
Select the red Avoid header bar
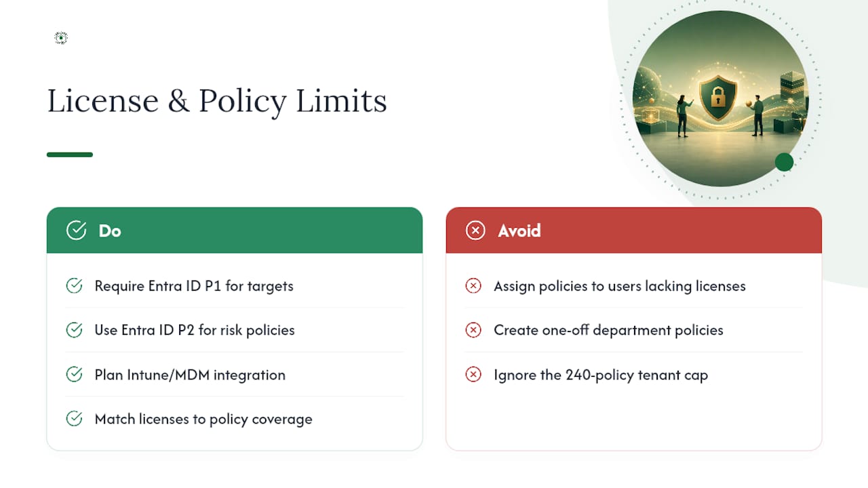point(634,230)
